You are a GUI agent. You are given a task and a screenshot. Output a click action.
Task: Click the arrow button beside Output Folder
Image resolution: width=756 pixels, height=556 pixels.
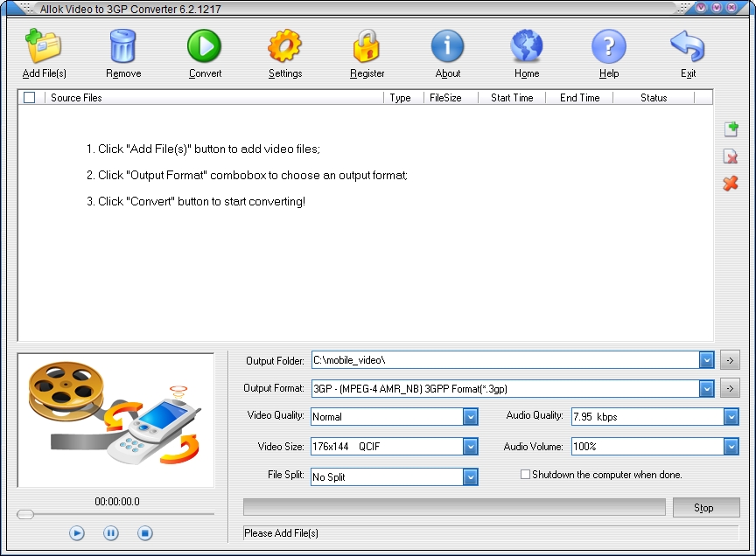tap(730, 360)
